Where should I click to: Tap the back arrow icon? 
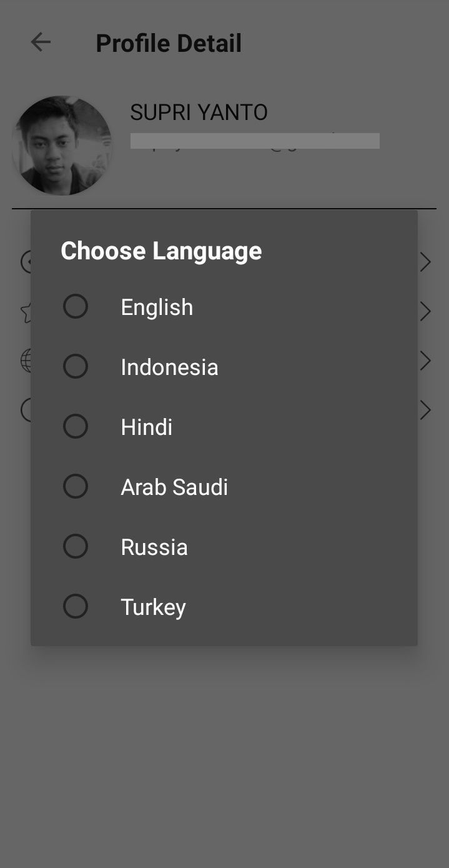(41, 42)
